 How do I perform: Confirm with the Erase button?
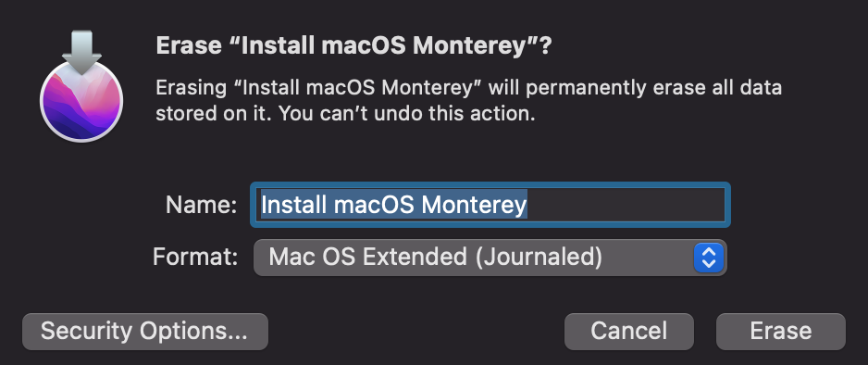point(780,332)
